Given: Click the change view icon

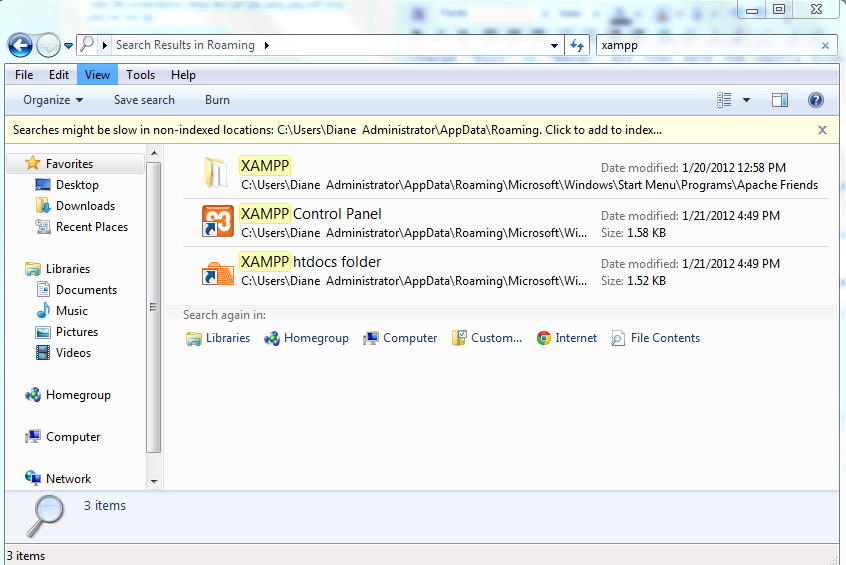Looking at the screenshot, I should pyautogui.click(x=725, y=100).
